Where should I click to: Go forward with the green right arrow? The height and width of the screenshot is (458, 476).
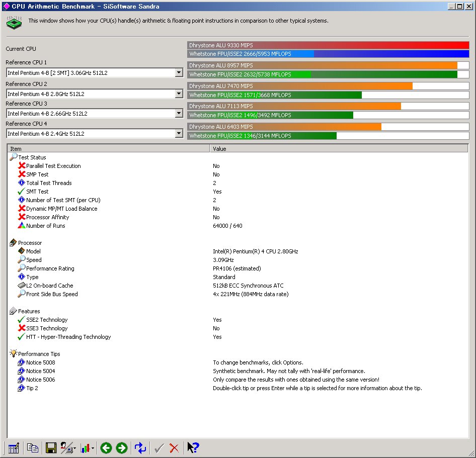(122, 448)
